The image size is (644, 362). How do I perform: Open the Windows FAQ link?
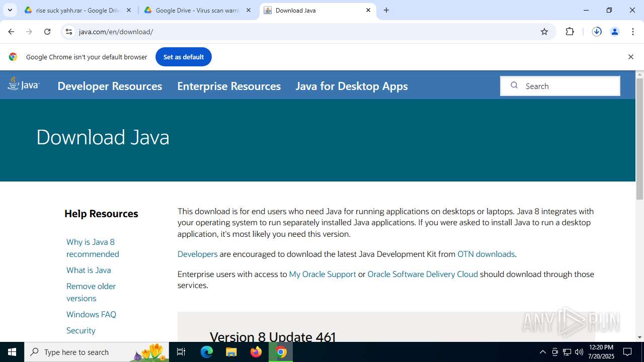tap(91, 314)
